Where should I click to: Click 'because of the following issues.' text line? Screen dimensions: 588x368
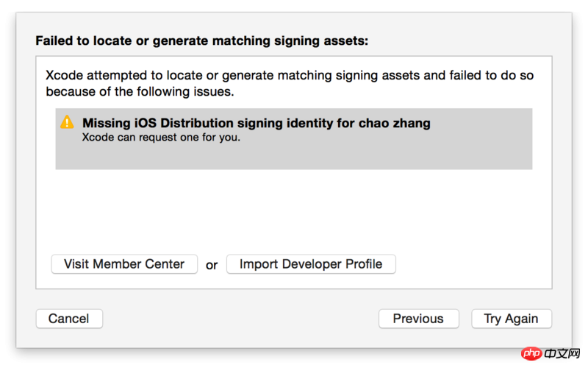click(140, 92)
